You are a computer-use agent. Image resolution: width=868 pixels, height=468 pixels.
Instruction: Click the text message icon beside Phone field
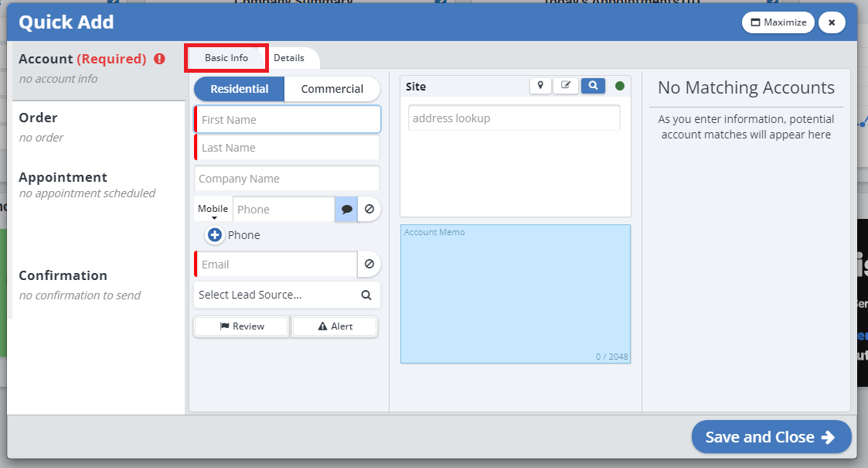(x=346, y=209)
